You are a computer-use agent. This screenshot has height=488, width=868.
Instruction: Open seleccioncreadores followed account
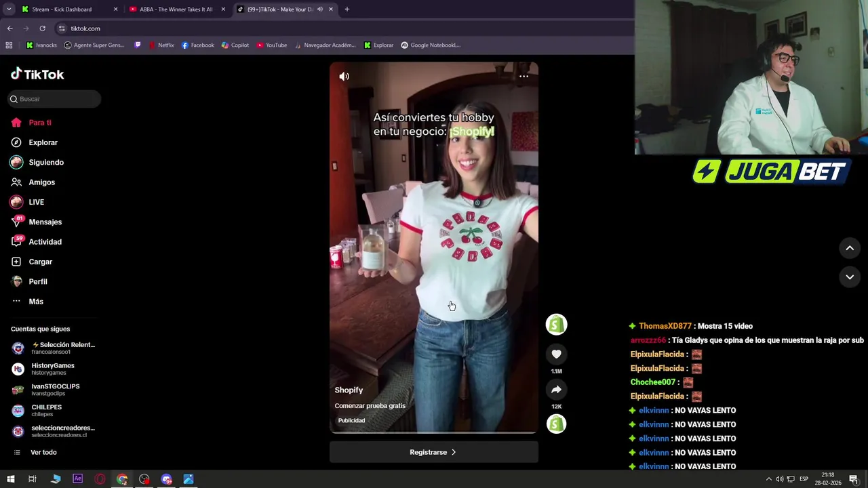[x=54, y=431]
